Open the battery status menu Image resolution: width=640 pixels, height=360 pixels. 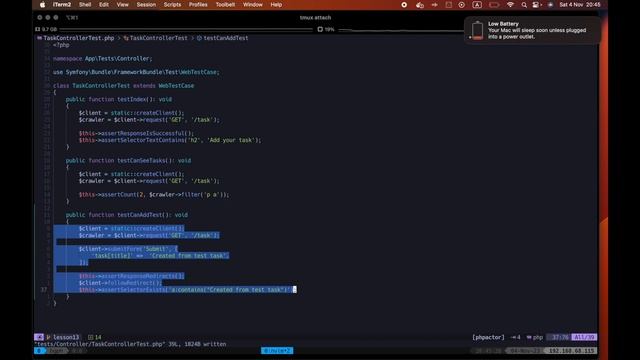(494, 5)
